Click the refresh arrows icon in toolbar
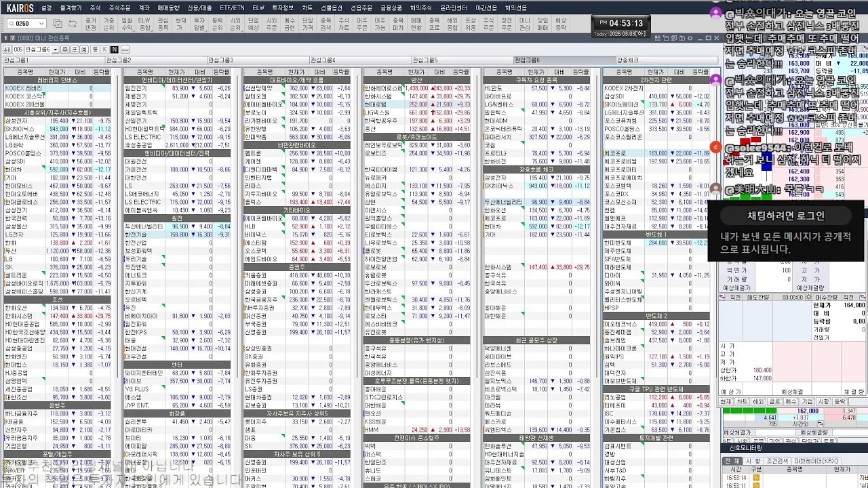Viewport: 868px width, 488px height. point(73,24)
